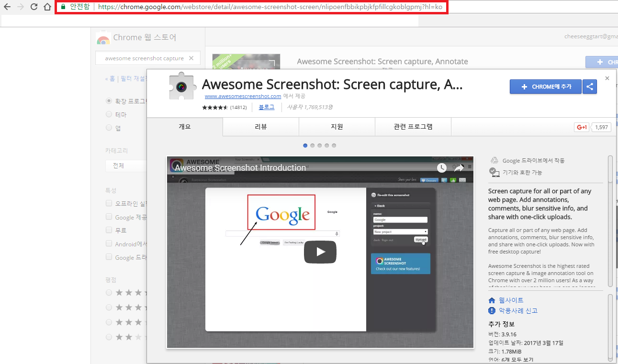Viewport: 618px width, 364px height.
Task: Open the www.awesomescreenshot.com link
Action: (243, 96)
